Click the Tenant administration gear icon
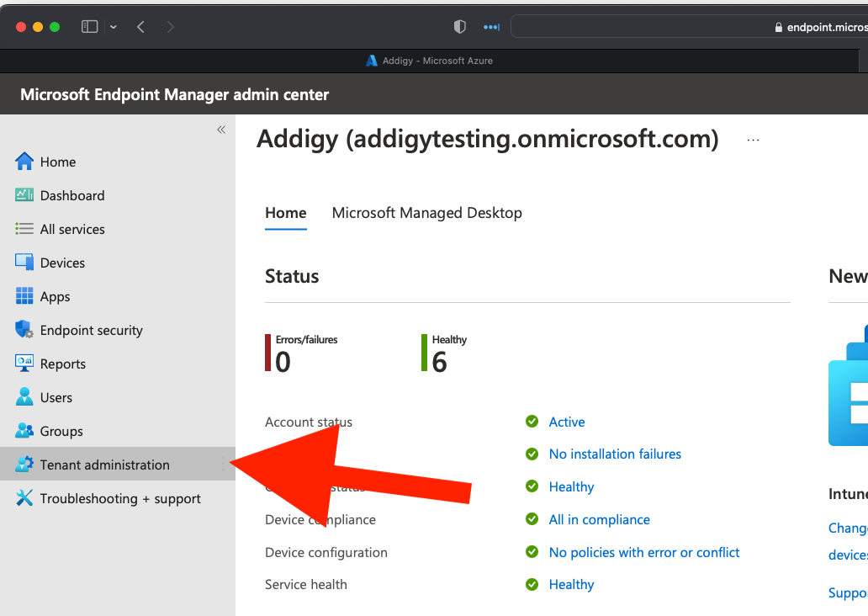868x616 pixels. 24,465
